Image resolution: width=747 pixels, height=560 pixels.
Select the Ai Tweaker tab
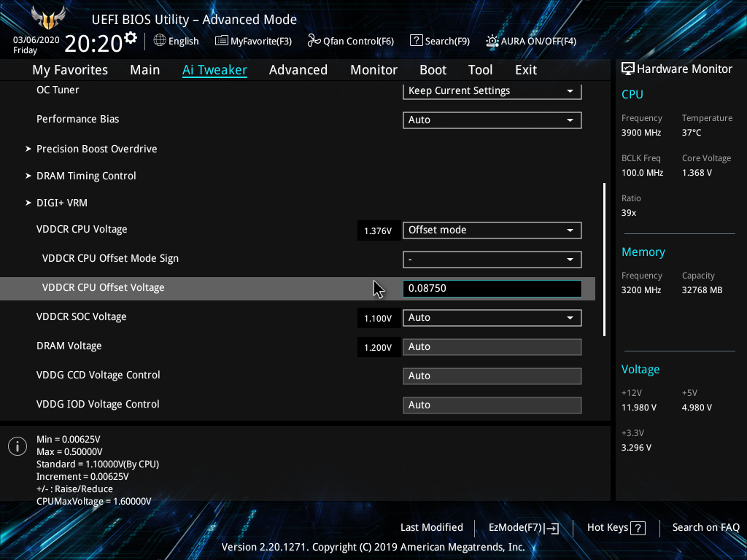coord(214,69)
